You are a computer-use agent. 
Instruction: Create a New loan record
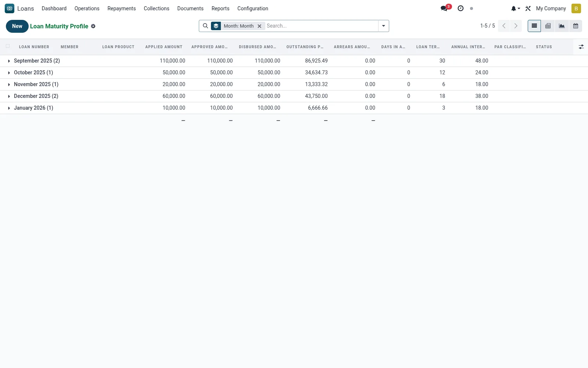17,26
